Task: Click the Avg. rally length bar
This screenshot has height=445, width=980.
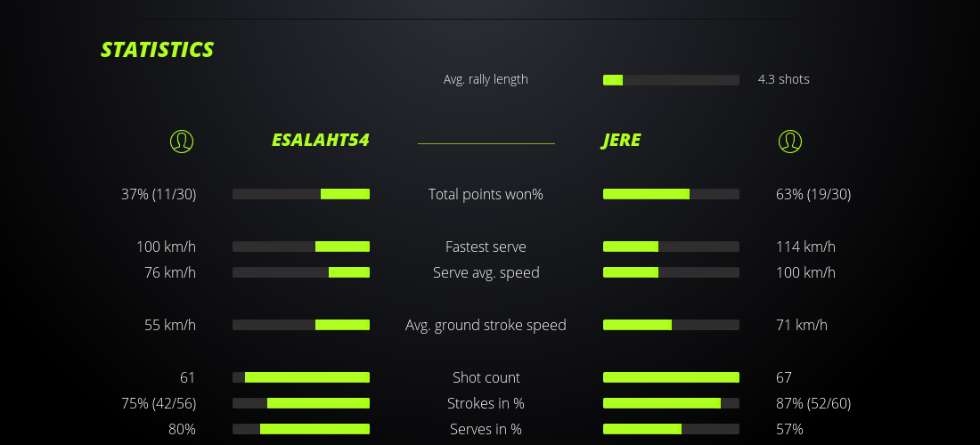Action: [671, 80]
